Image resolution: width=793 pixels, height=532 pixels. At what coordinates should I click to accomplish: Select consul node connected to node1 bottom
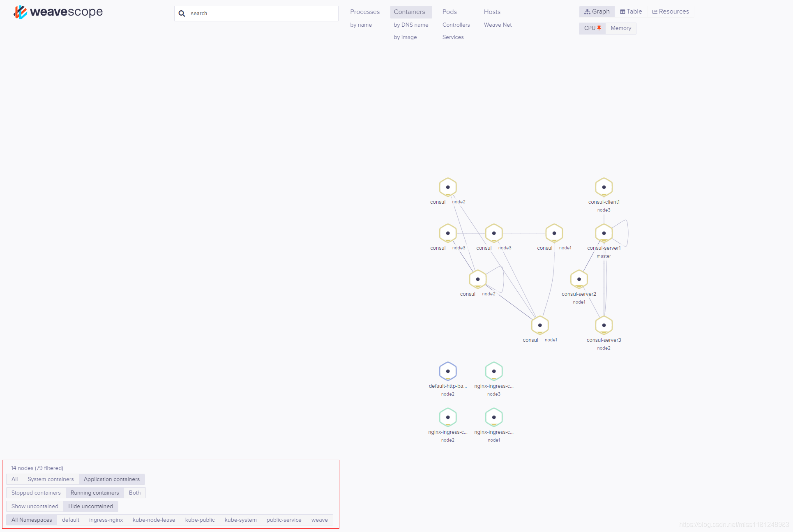539,325
